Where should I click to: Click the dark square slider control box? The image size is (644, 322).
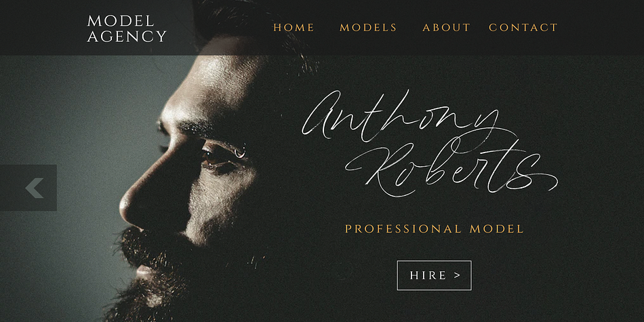(28, 188)
